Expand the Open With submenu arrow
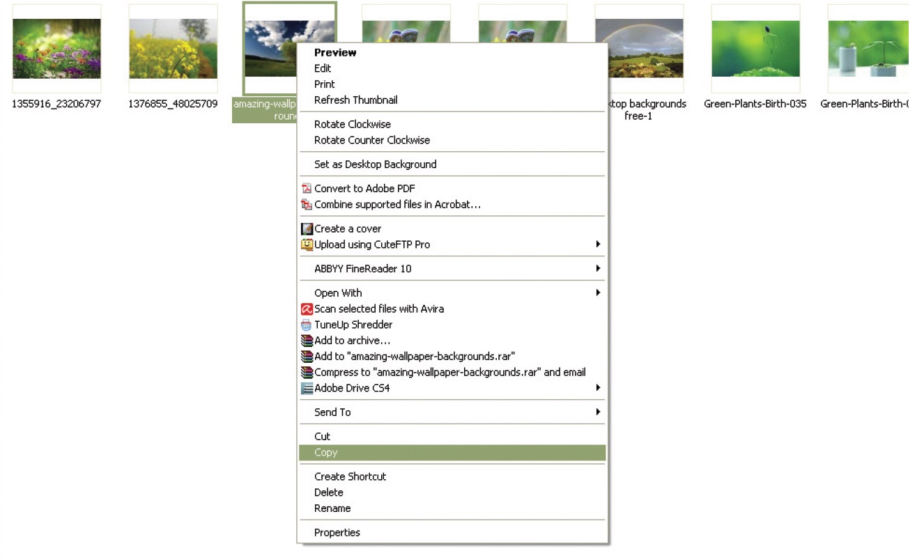Viewport: 924px width, 560px height. (597, 293)
